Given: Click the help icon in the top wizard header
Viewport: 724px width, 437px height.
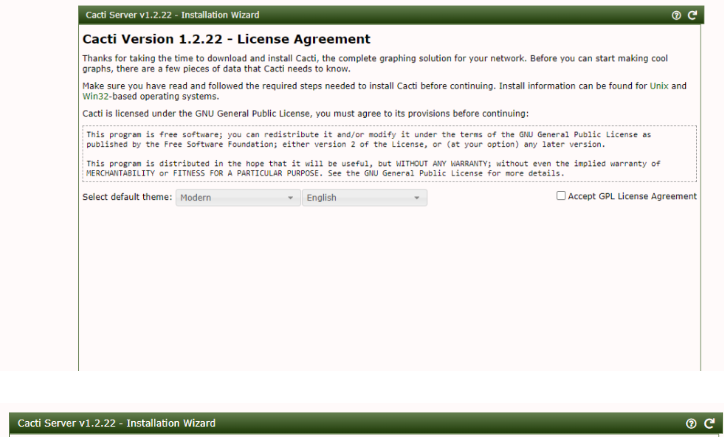Looking at the screenshot, I should (676, 15).
